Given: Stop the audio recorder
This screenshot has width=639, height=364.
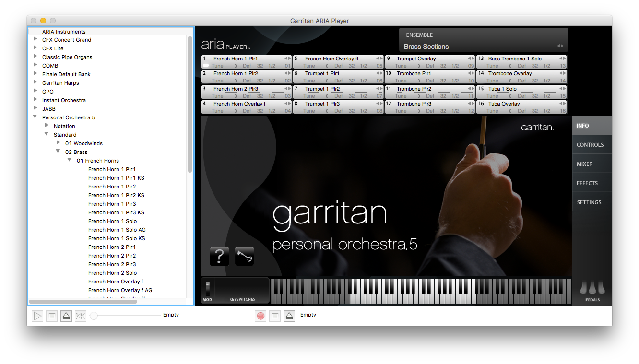Looking at the screenshot, I should pyautogui.click(x=275, y=316).
